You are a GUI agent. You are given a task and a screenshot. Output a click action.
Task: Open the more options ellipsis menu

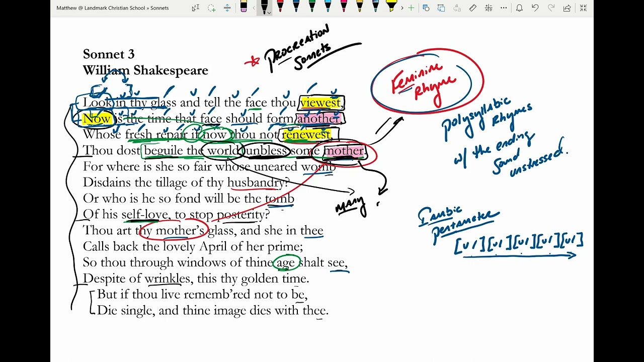(504, 8)
